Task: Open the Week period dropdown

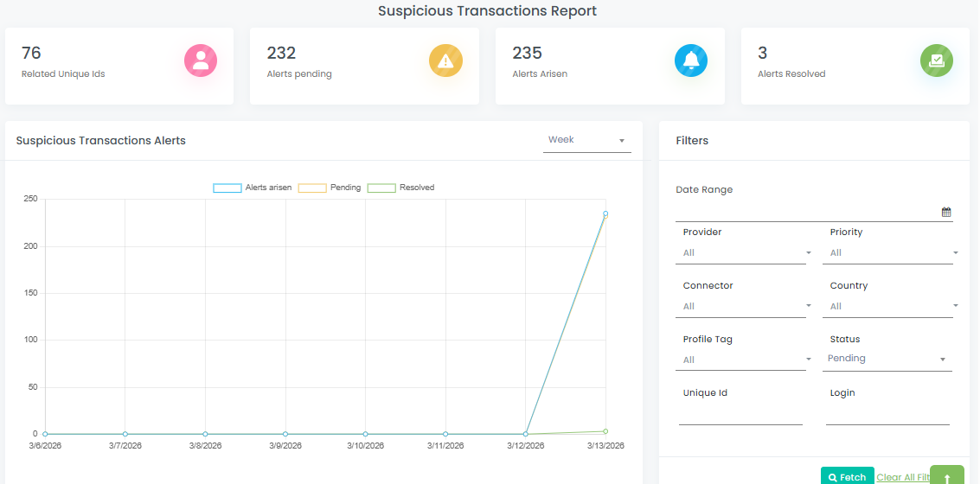Action: pos(586,140)
